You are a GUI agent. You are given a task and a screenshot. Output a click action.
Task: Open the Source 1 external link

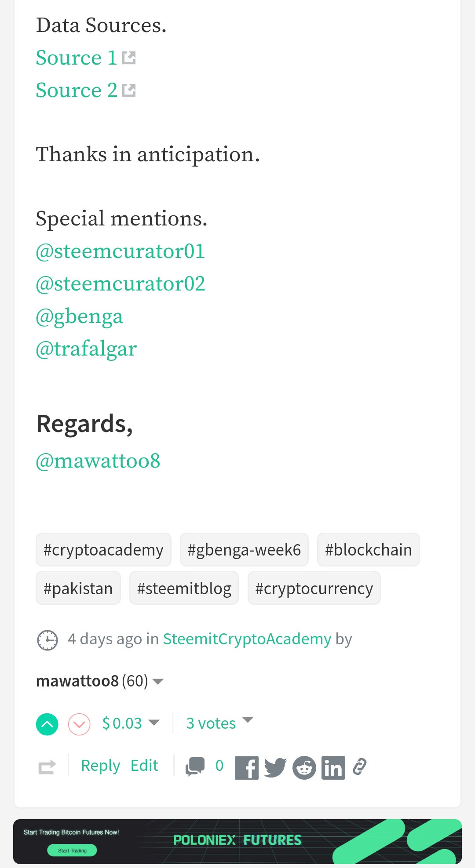point(76,58)
